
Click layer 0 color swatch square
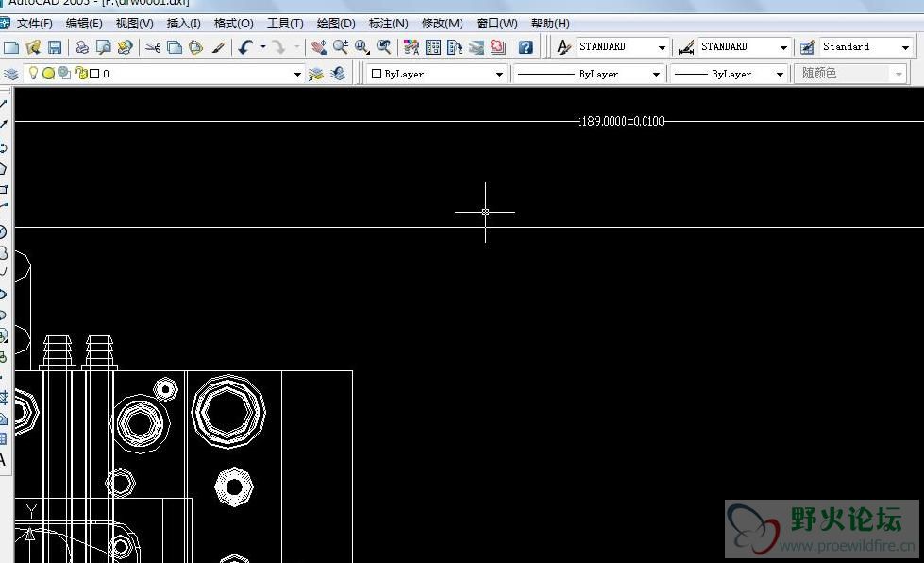pyautogui.click(x=94, y=74)
